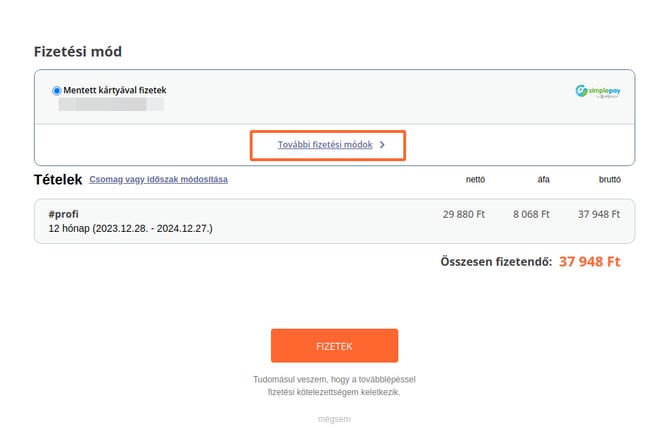Click the áfa column header
The height and width of the screenshot is (434, 670).
[545, 180]
